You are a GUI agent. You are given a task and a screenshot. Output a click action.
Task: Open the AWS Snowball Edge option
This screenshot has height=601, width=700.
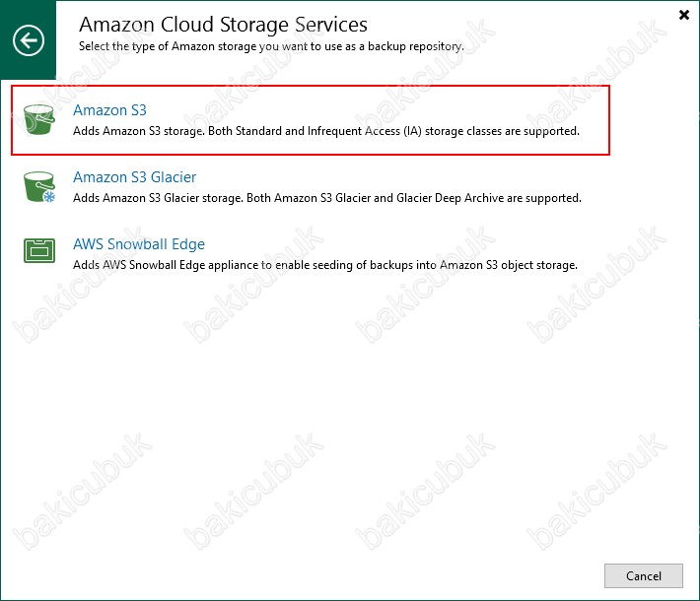pyautogui.click(x=139, y=244)
